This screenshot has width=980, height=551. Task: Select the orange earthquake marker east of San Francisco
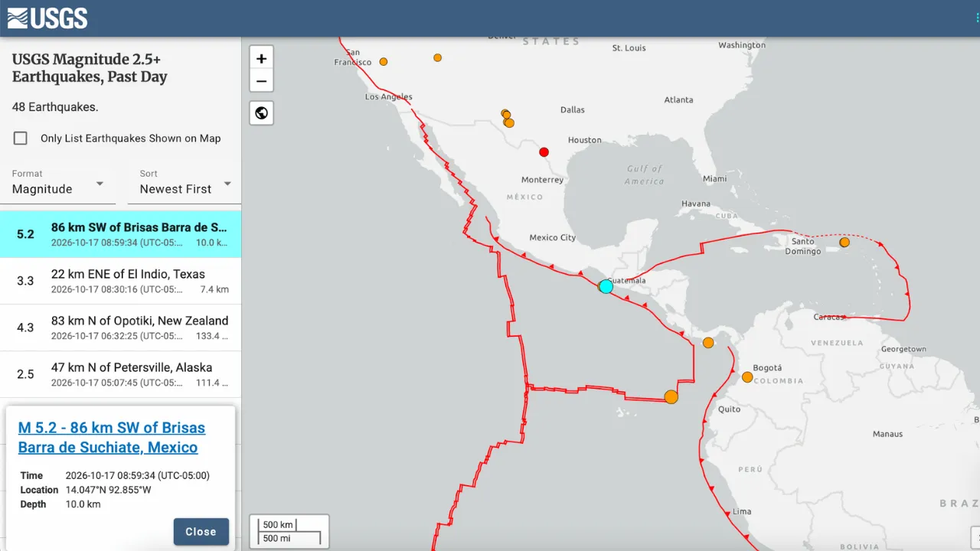click(384, 61)
